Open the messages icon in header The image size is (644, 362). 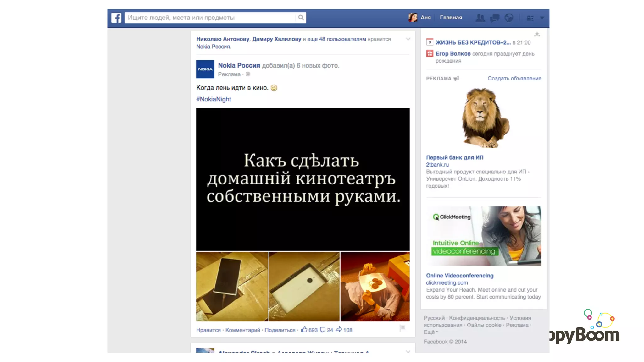pos(495,18)
